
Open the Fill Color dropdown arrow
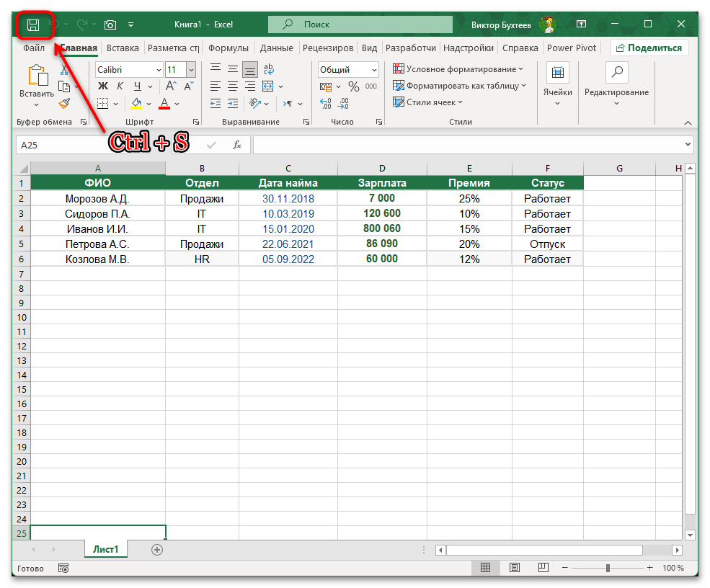(x=148, y=104)
